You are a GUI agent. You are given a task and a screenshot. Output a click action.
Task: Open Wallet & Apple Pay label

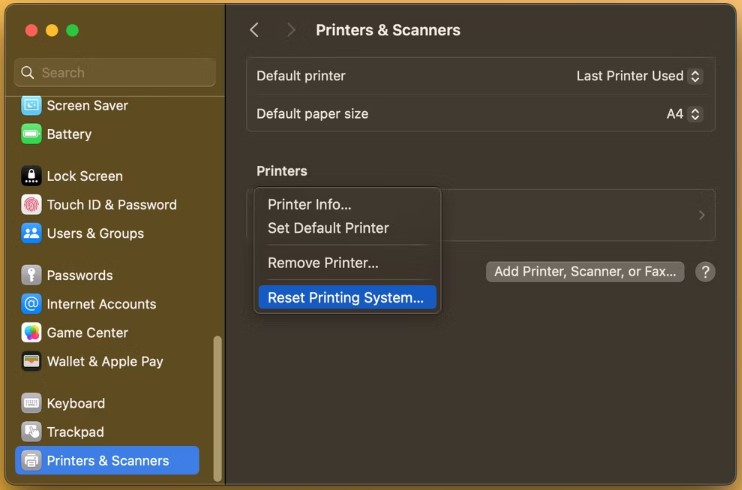click(105, 362)
